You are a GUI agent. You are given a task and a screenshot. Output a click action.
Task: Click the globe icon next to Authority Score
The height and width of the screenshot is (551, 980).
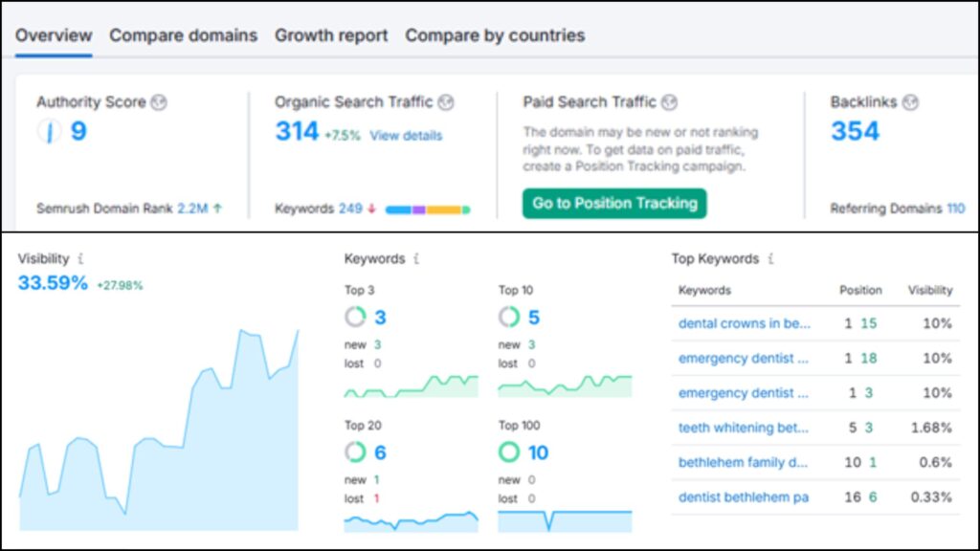tap(160, 102)
